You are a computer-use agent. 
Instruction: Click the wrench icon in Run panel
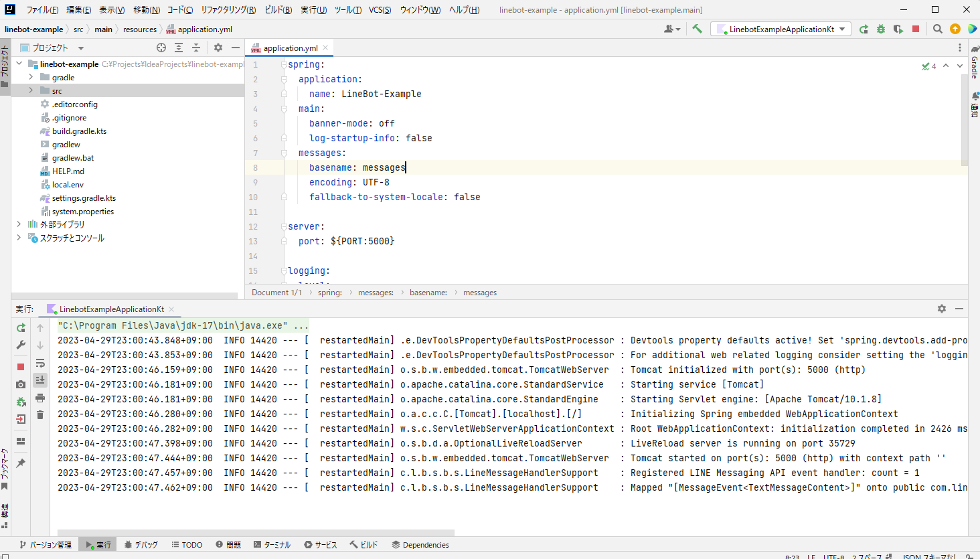(21, 345)
